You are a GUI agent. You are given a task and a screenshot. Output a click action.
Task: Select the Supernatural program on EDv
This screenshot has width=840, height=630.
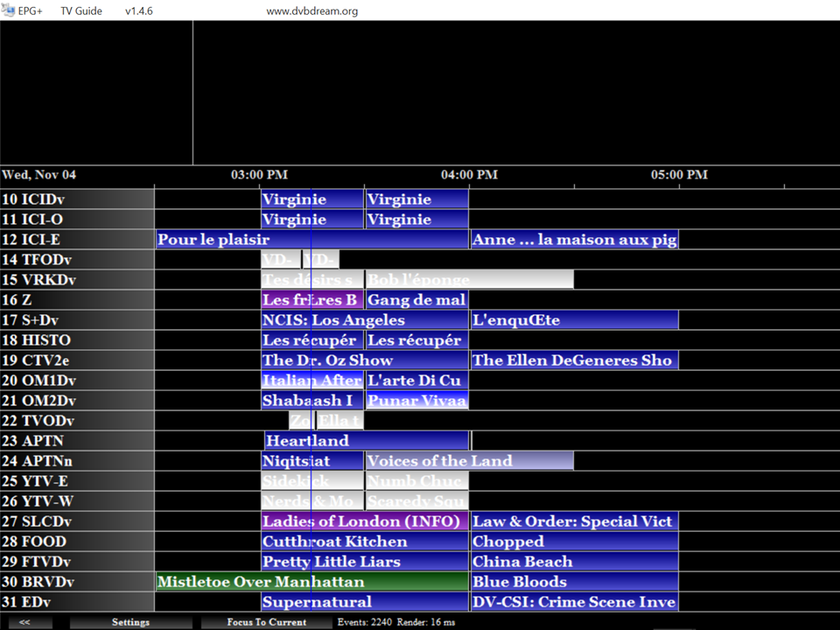[x=365, y=602]
